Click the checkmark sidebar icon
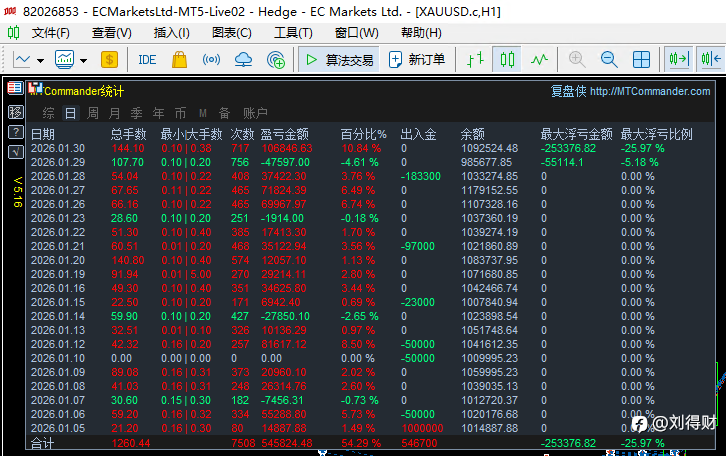The width and height of the screenshot is (726, 456). [15, 152]
